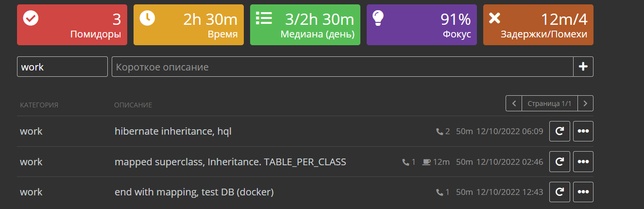Screen dimensions: 644x209
Task: Restart the 'mapped superclass' pomodoro
Action: pos(559,162)
